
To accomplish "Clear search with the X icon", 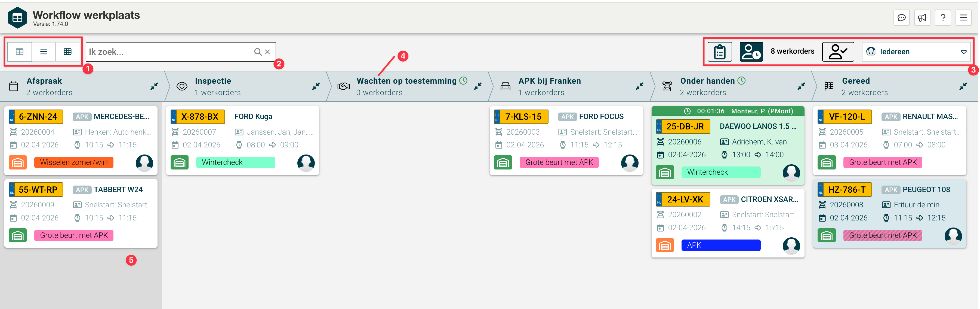I will click(267, 52).
